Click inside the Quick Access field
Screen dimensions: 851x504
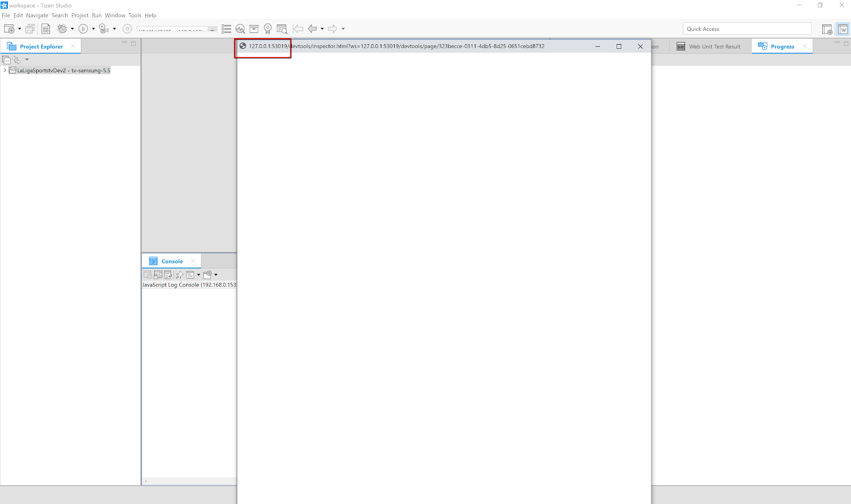pos(747,28)
